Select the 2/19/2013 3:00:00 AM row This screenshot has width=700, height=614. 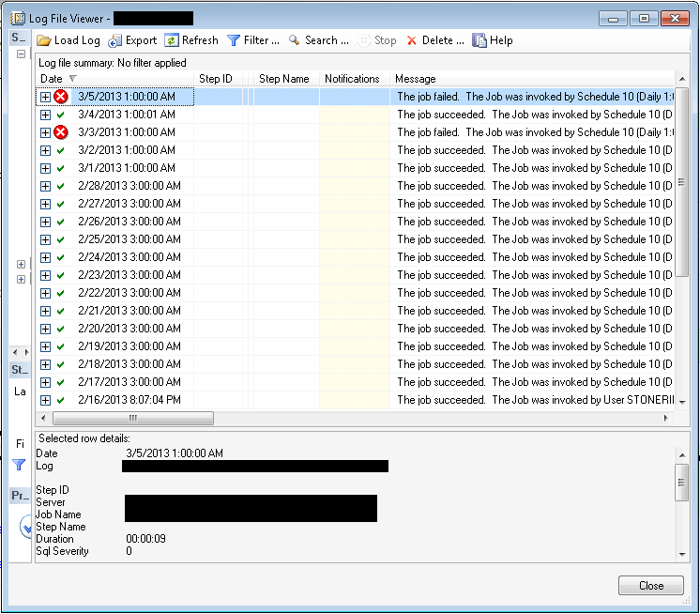355,346
